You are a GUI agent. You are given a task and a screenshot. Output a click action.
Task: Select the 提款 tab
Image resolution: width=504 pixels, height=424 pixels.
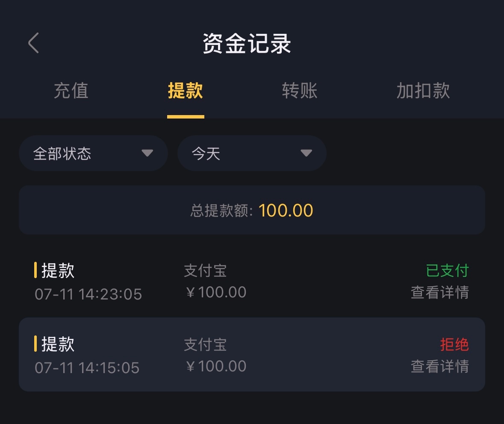186,91
